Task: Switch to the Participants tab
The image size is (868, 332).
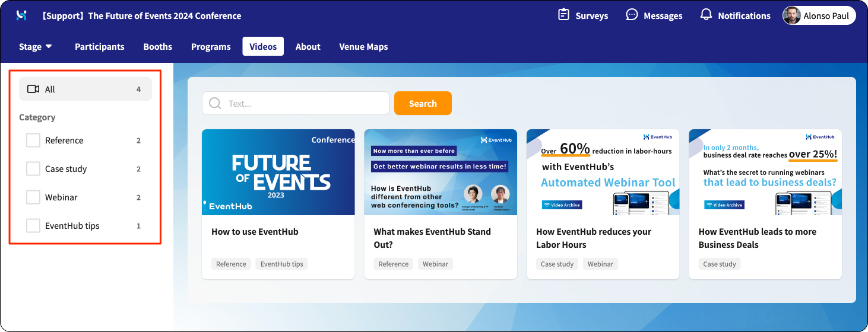Action: pos(100,46)
